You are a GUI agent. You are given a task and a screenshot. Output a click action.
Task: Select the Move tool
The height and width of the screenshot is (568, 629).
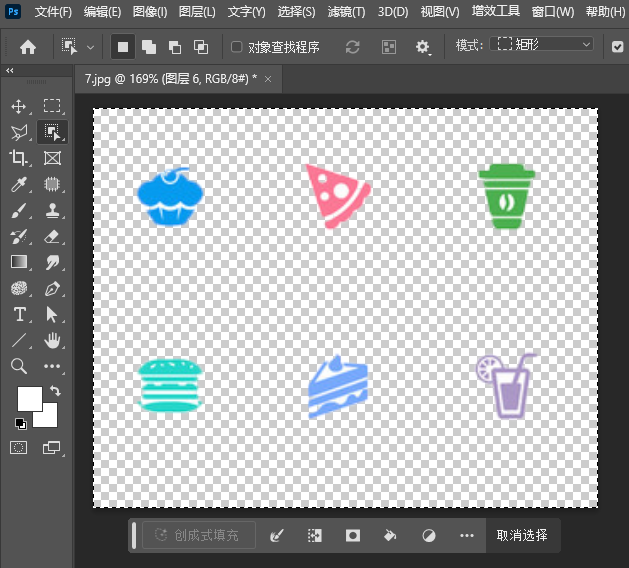coord(18,106)
